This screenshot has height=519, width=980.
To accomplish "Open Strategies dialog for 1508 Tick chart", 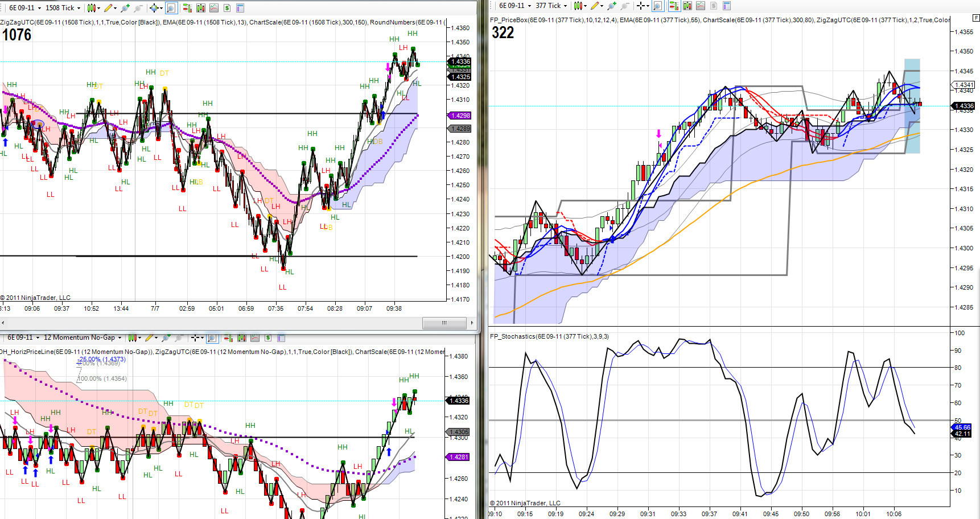I will click(227, 8).
